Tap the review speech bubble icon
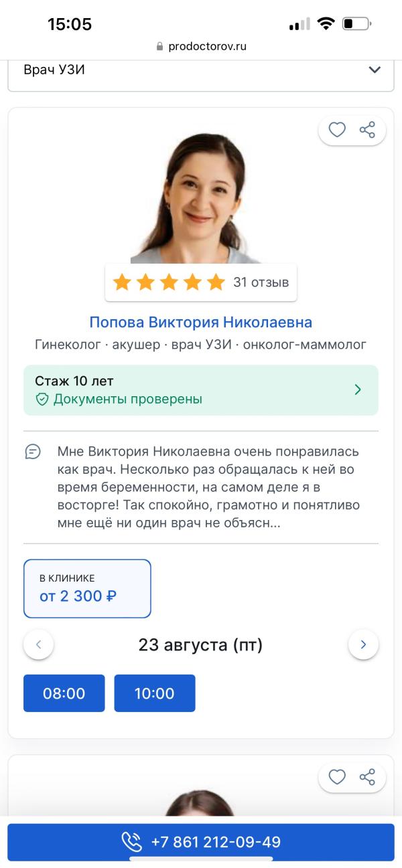The image size is (402, 868). [x=33, y=451]
